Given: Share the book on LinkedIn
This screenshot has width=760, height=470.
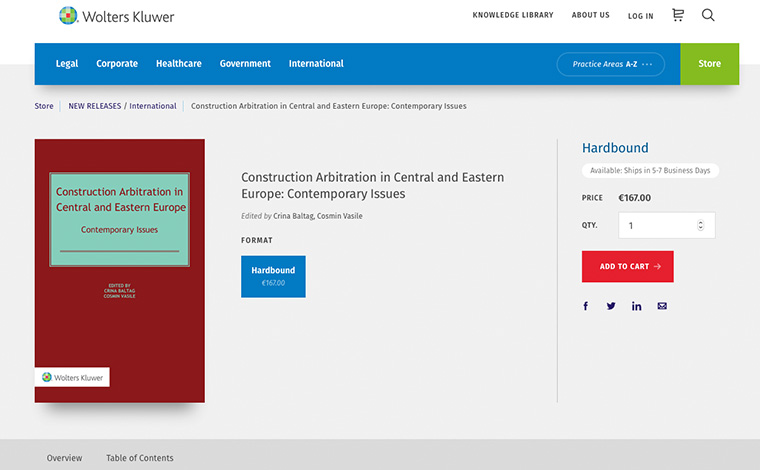Looking at the screenshot, I should (636, 306).
